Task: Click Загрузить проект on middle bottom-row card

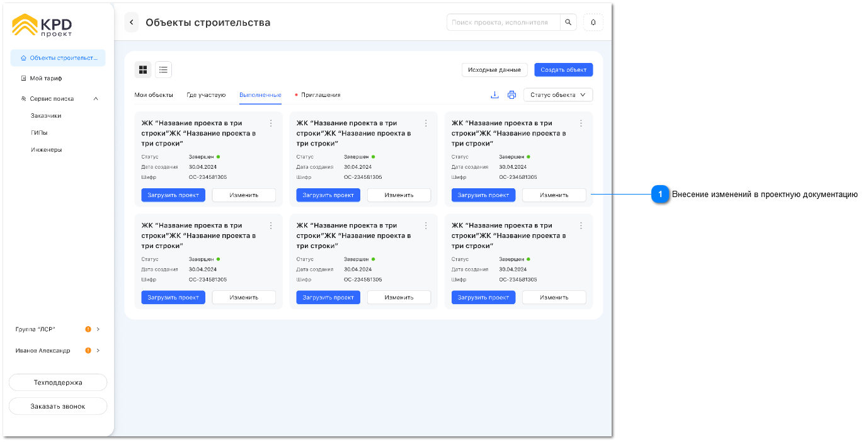Action: point(328,297)
